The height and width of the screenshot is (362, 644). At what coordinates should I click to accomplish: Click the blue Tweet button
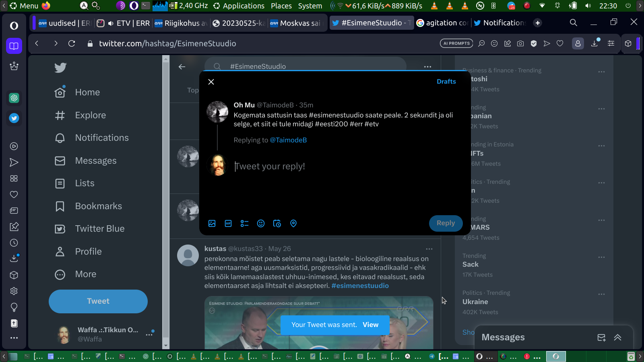coord(98,301)
